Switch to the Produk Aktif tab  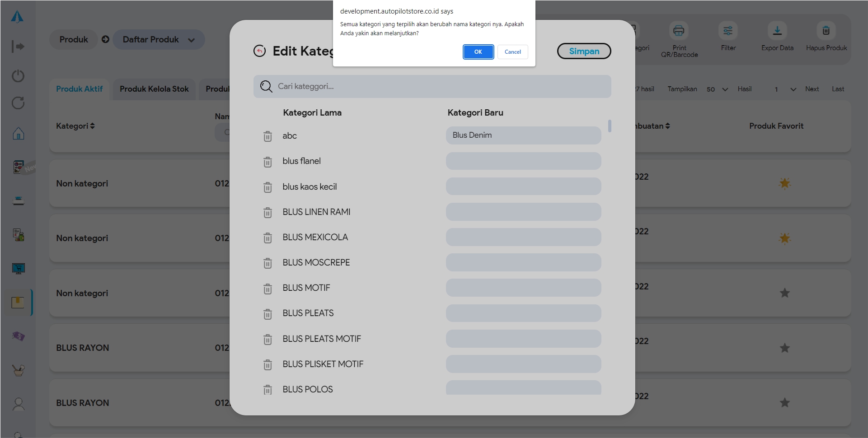[80, 89]
